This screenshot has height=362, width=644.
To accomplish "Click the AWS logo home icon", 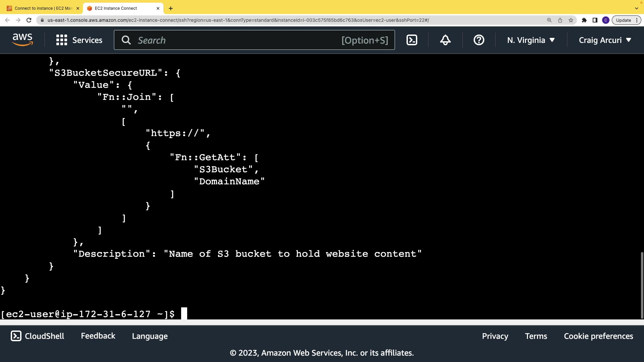I will tap(22, 40).
